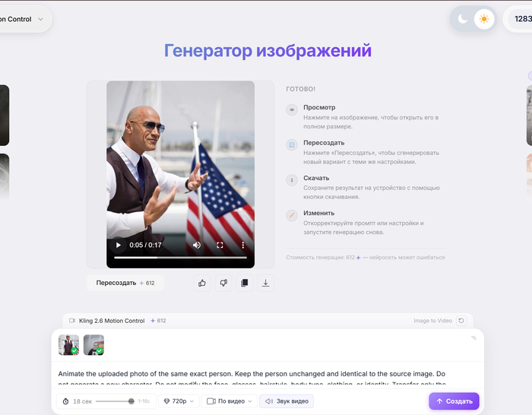Click the Генератор изображений heading
Viewport: 532px width, 415px height.
coord(268,51)
